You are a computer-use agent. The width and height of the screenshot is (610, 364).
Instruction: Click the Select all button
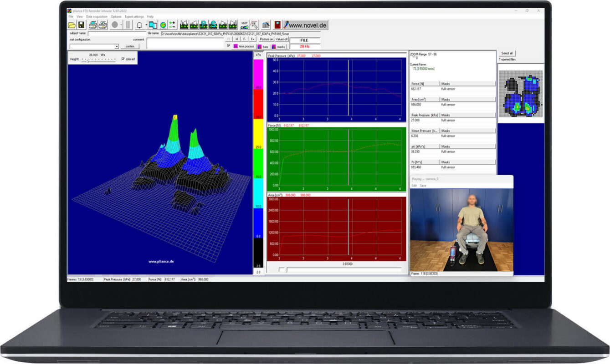pos(507,53)
